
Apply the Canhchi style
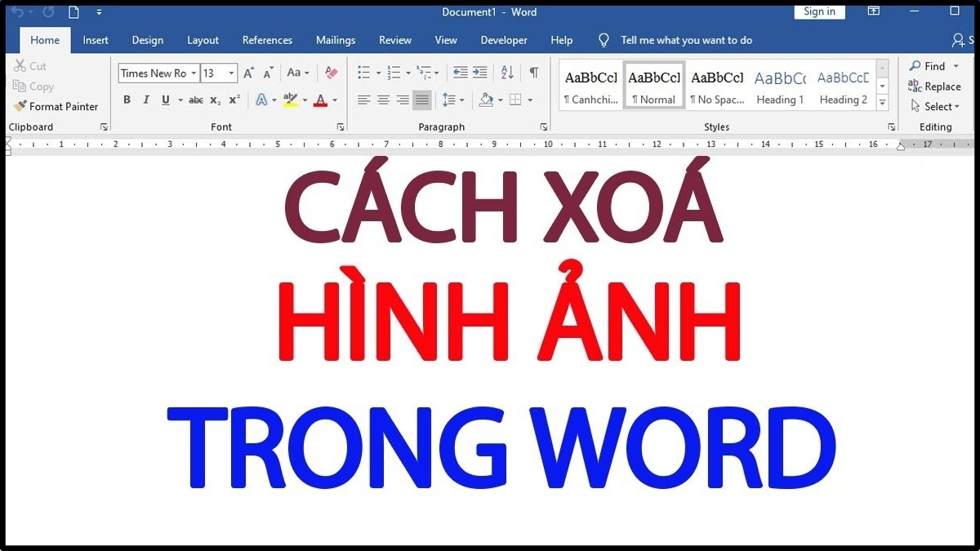coord(590,86)
